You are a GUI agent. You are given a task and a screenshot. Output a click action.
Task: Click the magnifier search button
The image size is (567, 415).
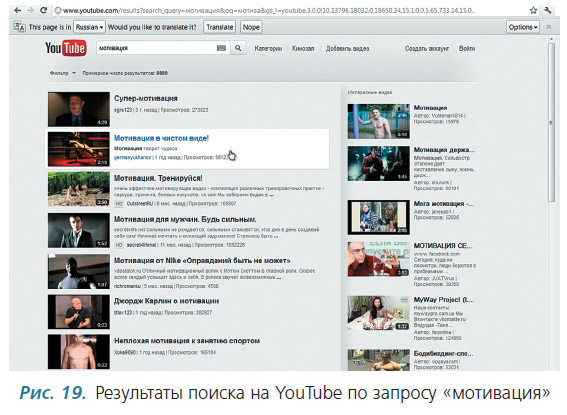(238, 48)
